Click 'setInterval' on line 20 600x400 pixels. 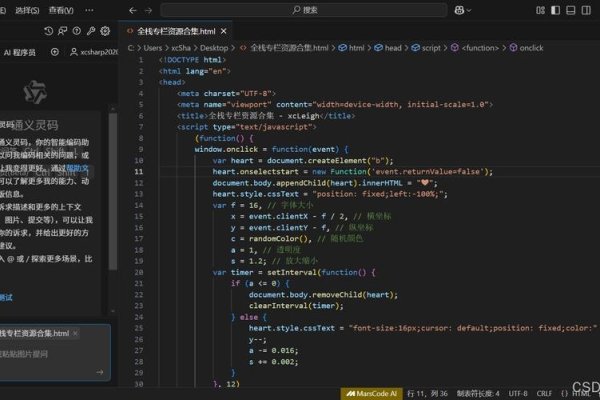[292, 273]
